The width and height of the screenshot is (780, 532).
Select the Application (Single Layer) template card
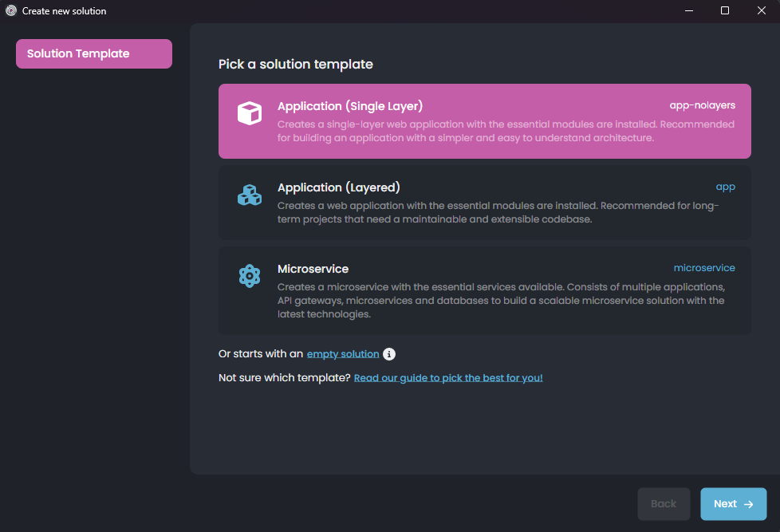[484, 121]
